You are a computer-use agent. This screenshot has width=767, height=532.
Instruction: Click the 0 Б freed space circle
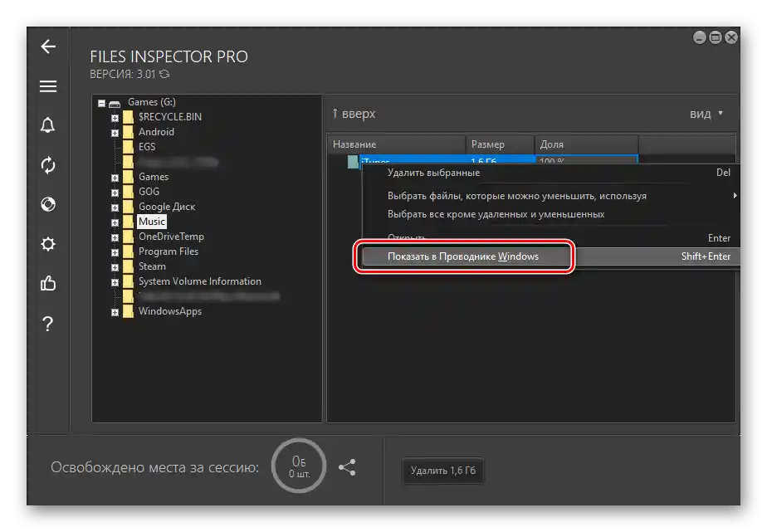[x=299, y=466]
